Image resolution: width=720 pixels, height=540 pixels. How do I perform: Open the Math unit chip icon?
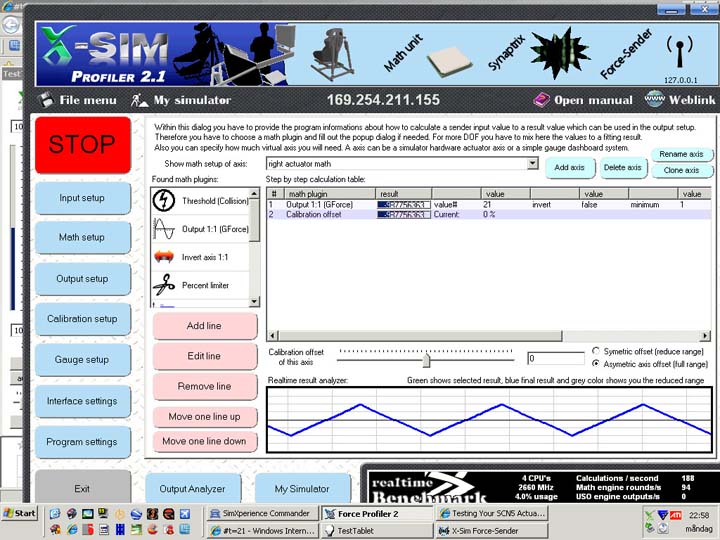[449, 61]
